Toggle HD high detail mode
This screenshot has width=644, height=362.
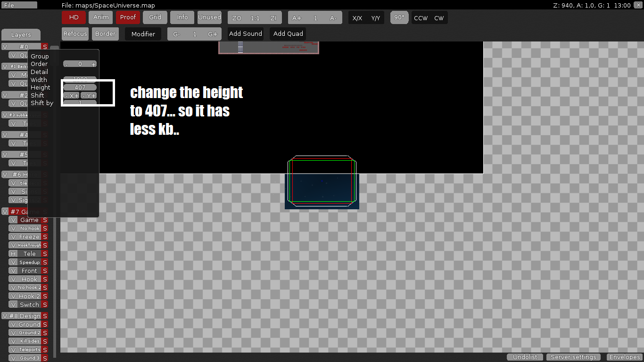coord(74,17)
